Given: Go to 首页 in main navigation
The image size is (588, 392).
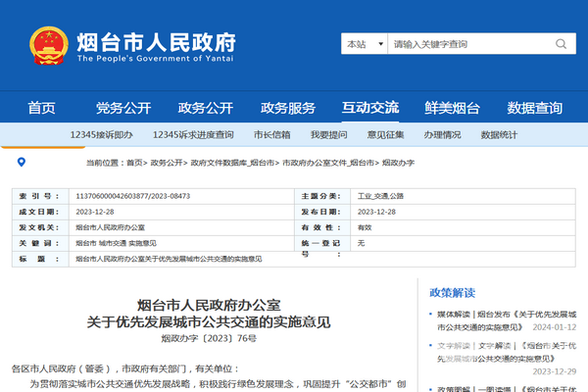Looking at the screenshot, I should [41, 108].
